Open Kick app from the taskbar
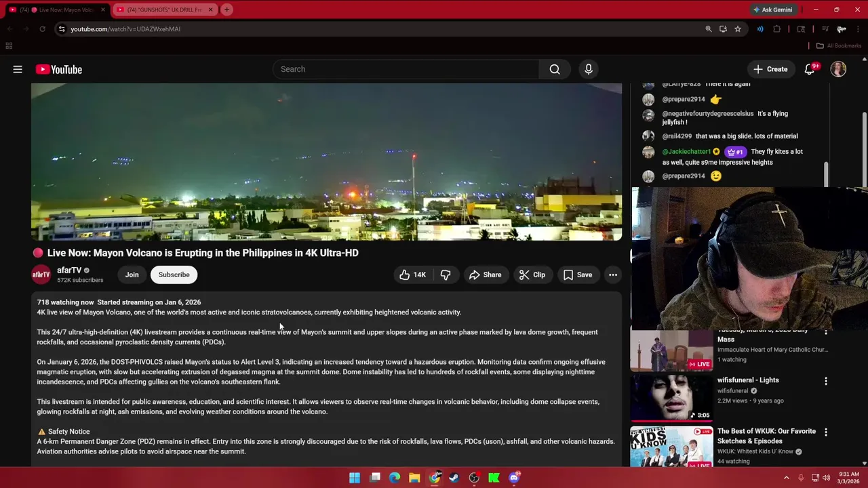Screen dimensions: 868x488 494,478
